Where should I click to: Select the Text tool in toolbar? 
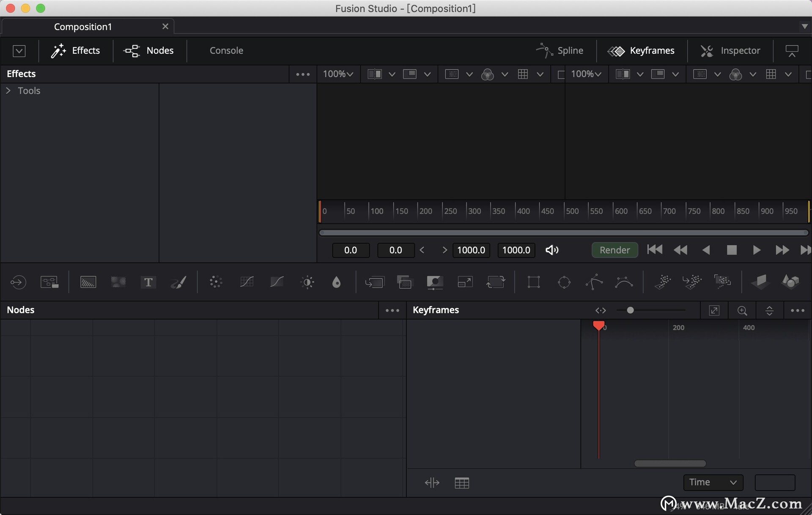pos(148,282)
